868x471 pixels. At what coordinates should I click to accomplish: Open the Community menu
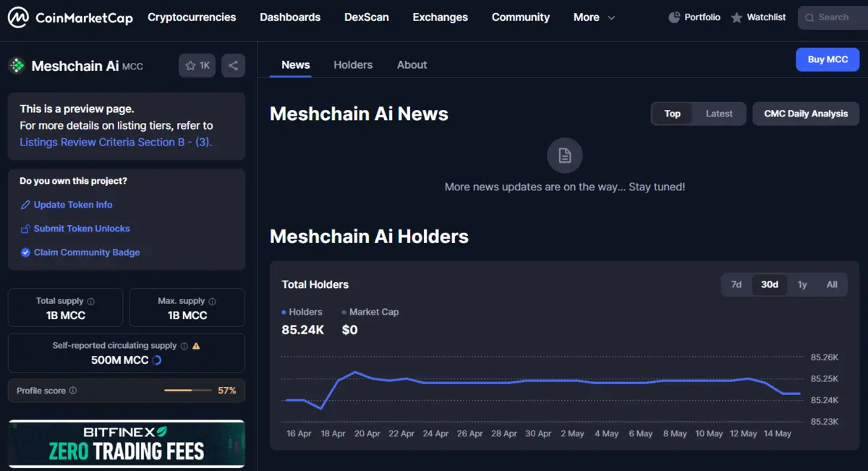tap(521, 17)
